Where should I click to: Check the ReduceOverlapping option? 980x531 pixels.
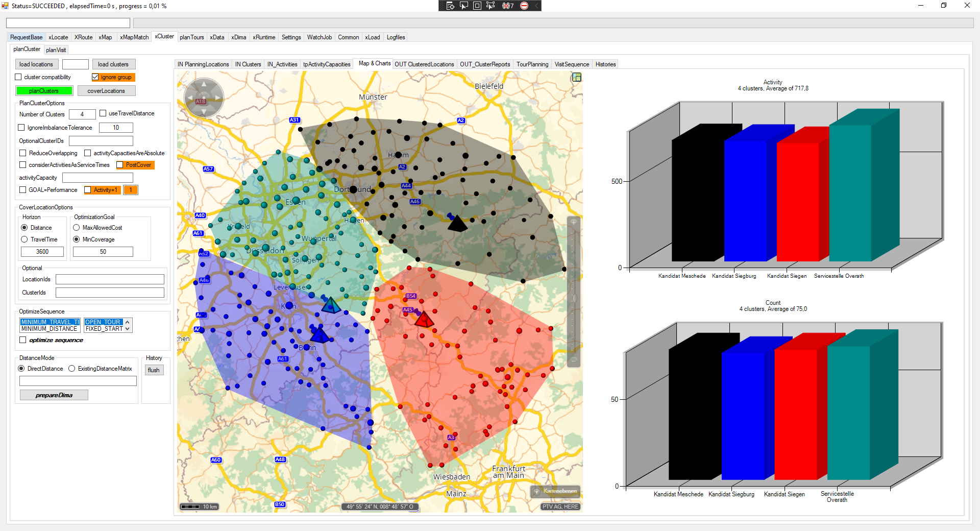tap(23, 153)
